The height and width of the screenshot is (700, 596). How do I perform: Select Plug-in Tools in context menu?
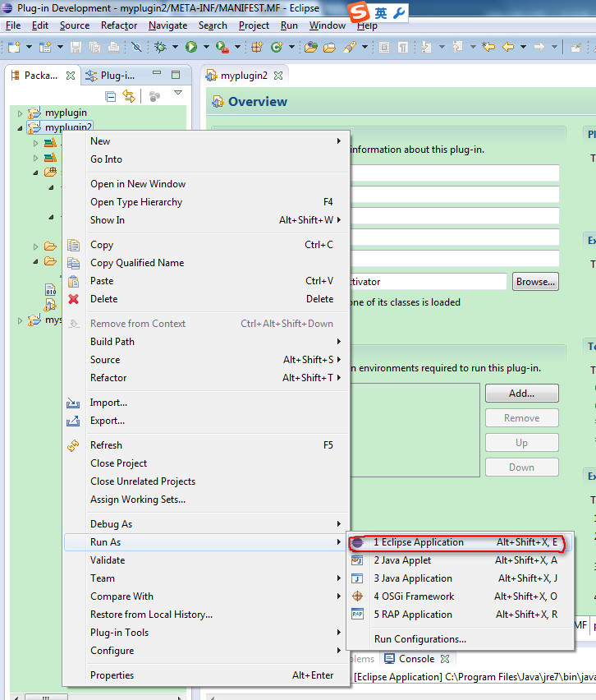(204, 633)
